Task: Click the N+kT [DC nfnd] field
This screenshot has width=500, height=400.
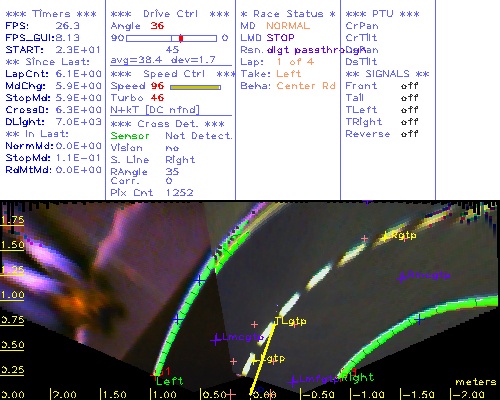Action: point(155,110)
